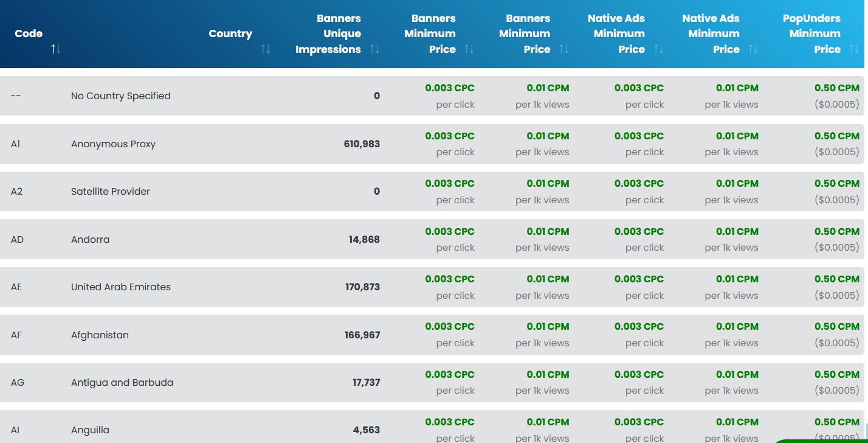868x443 pixels.
Task: Click the Anguilla country name
Action: 90,430
